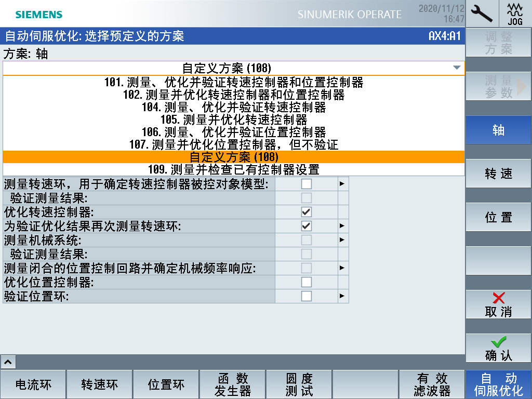Click the red X cancel softkey
Image resolution: width=532 pixels, height=399 pixels.
498,304
